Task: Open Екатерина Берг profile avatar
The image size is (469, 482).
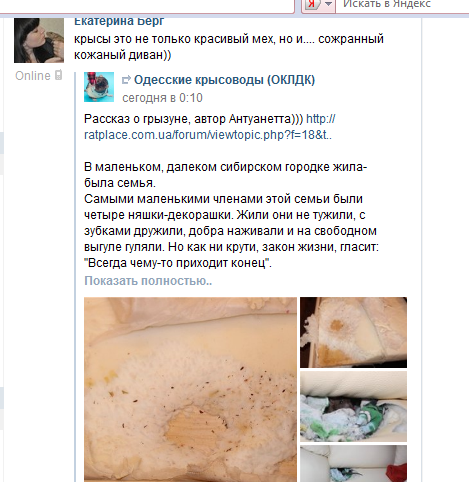Action: pos(39,40)
